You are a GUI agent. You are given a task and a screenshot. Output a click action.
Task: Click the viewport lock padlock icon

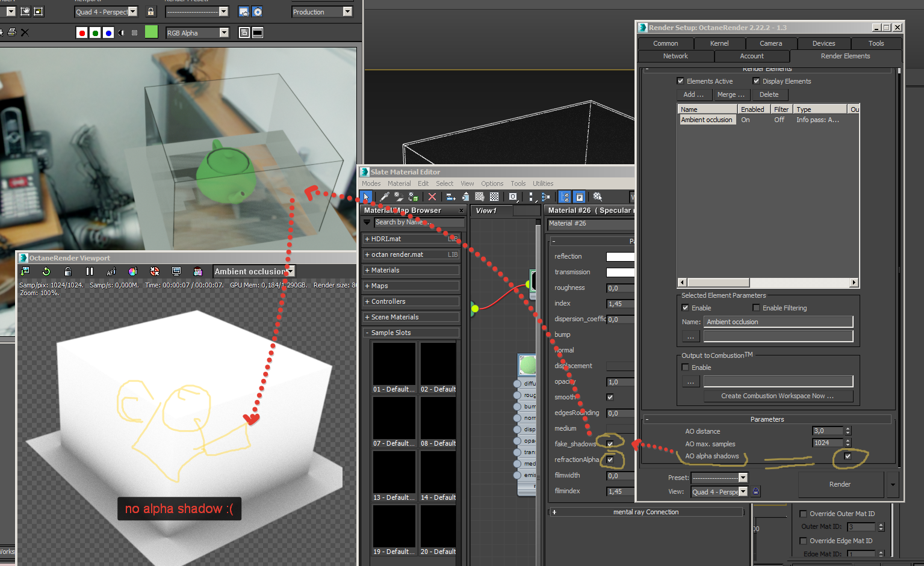tap(150, 11)
